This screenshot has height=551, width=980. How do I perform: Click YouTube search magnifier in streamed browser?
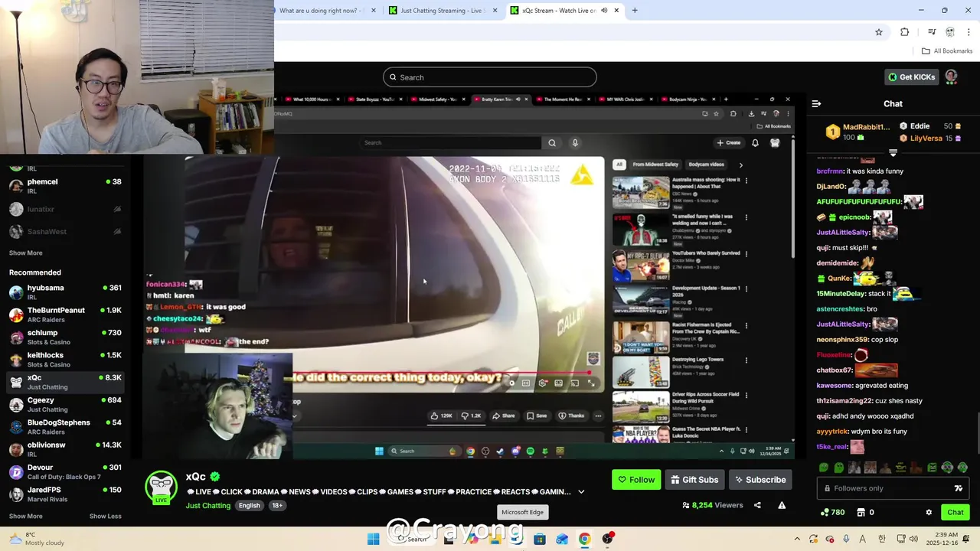(552, 142)
